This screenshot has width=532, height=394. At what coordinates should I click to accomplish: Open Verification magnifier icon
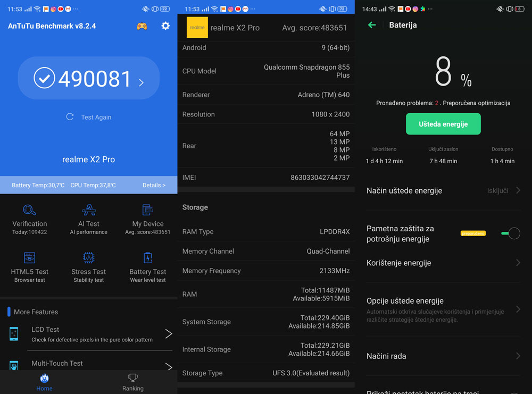pos(30,210)
